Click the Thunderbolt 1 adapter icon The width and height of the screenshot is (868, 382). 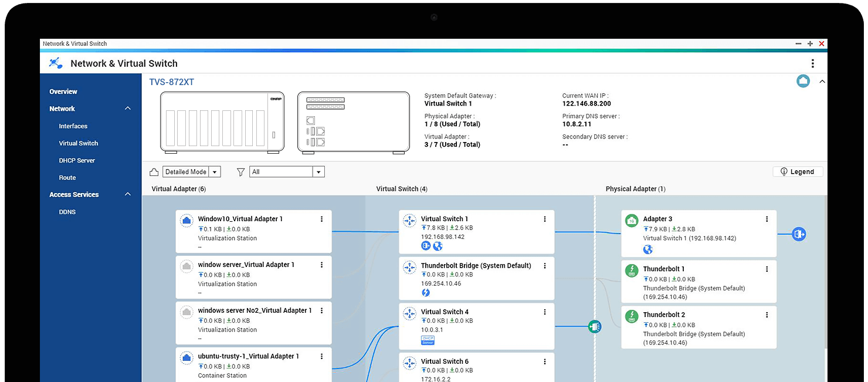[632, 271]
